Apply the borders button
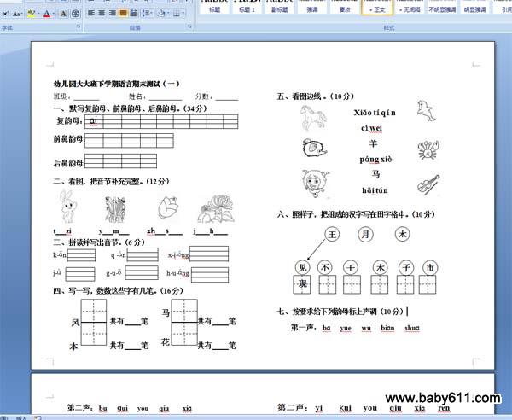The height and width of the screenshot is (420, 512). [x=177, y=13]
